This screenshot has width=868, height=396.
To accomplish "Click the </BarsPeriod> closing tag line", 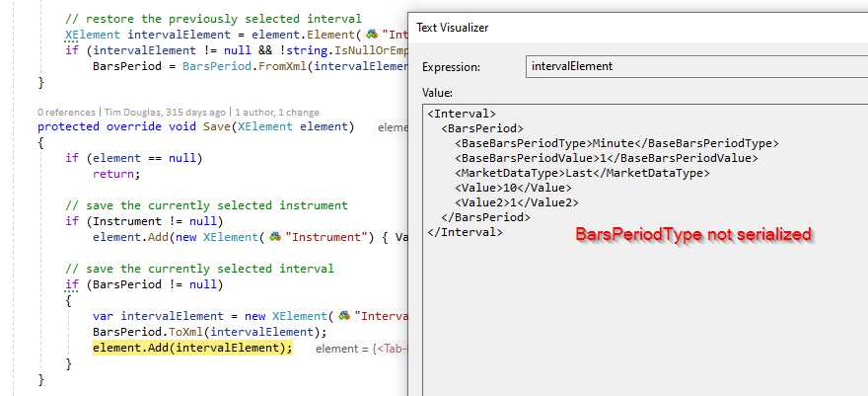I will tap(485, 217).
